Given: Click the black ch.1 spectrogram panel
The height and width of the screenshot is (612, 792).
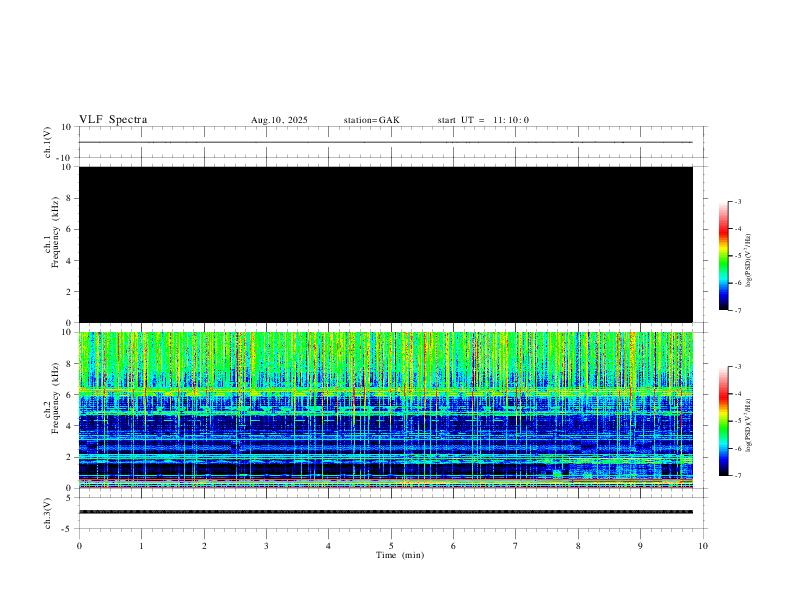Looking at the screenshot, I should pos(386,244).
